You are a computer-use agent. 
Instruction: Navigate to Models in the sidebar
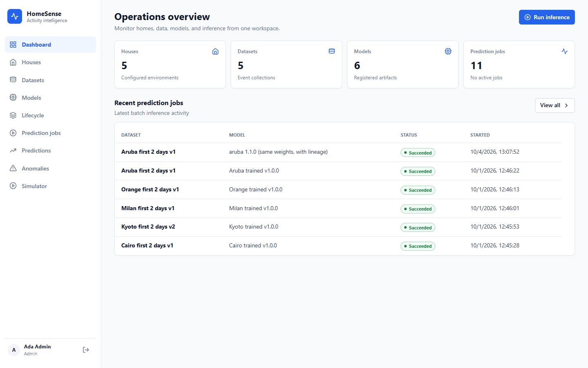[x=50, y=98]
